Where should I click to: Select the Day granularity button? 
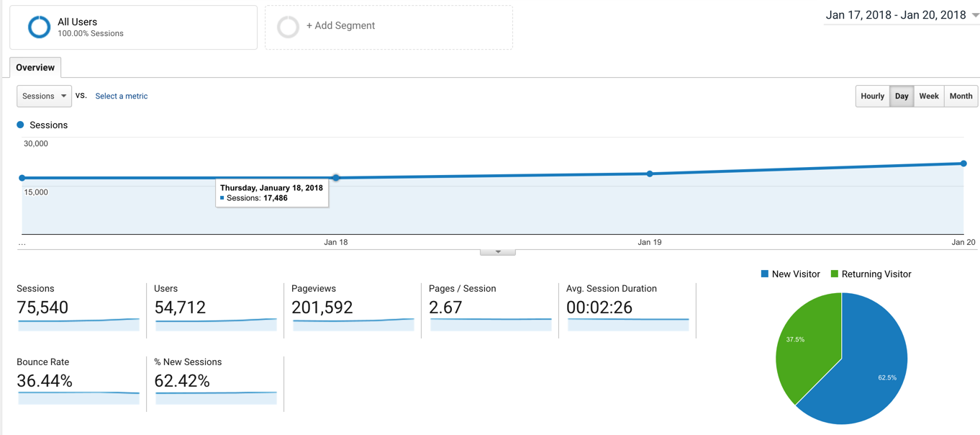click(x=902, y=97)
